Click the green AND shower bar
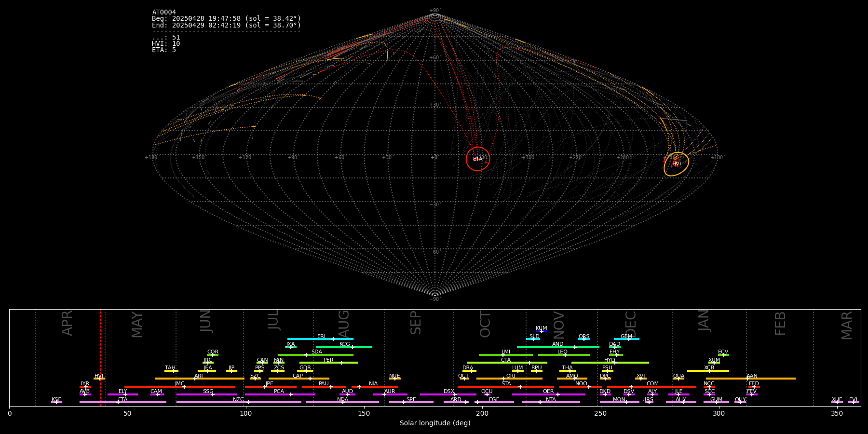This screenshot has width=868, height=434. 558,347
